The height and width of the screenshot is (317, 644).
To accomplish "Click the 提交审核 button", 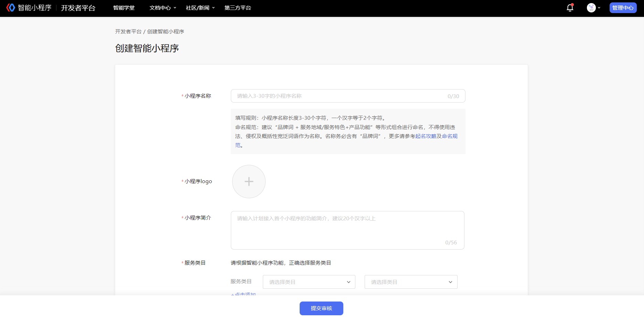I will click(321, 308).
